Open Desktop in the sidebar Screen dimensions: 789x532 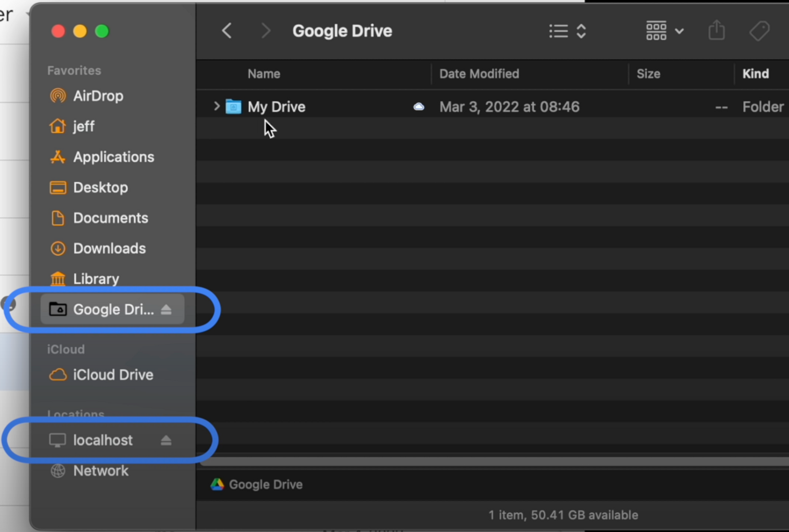coord(101,187)
